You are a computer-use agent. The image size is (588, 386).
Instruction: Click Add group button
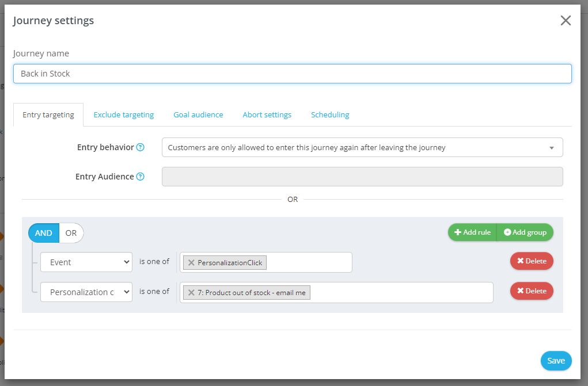pos(525,232)
